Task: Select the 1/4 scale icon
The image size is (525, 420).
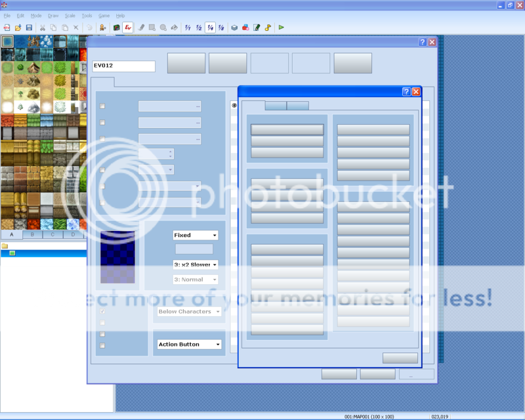Action: (209, 28)
